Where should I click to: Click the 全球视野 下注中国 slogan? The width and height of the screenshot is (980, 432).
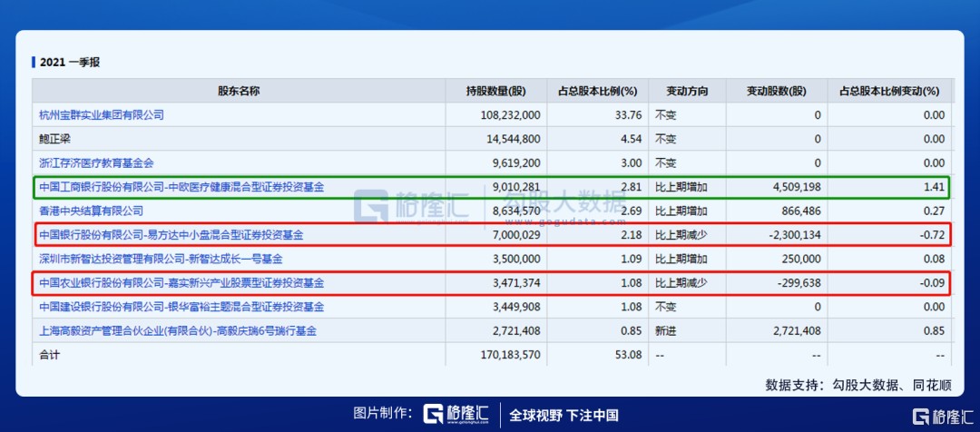point(563,415)
